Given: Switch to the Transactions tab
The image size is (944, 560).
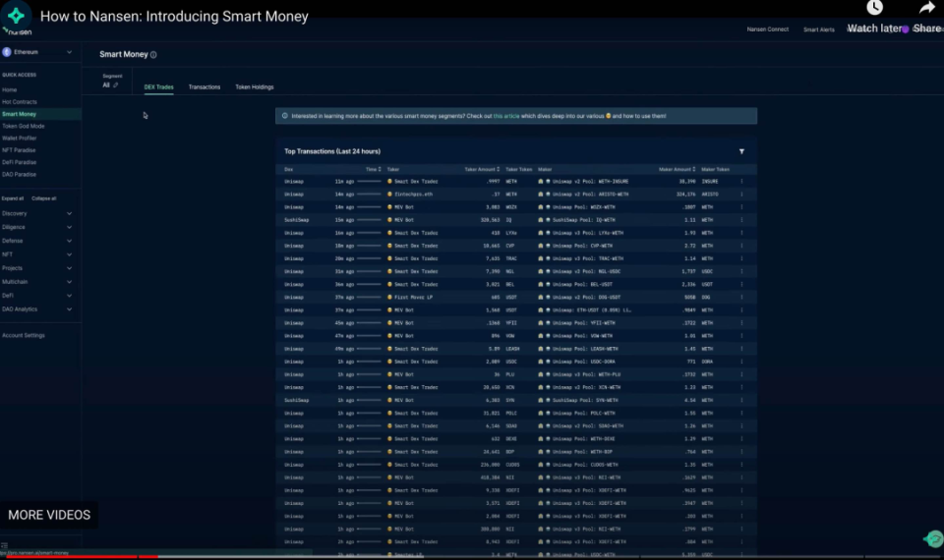Looking at the screenshot, I should point(205,87).
